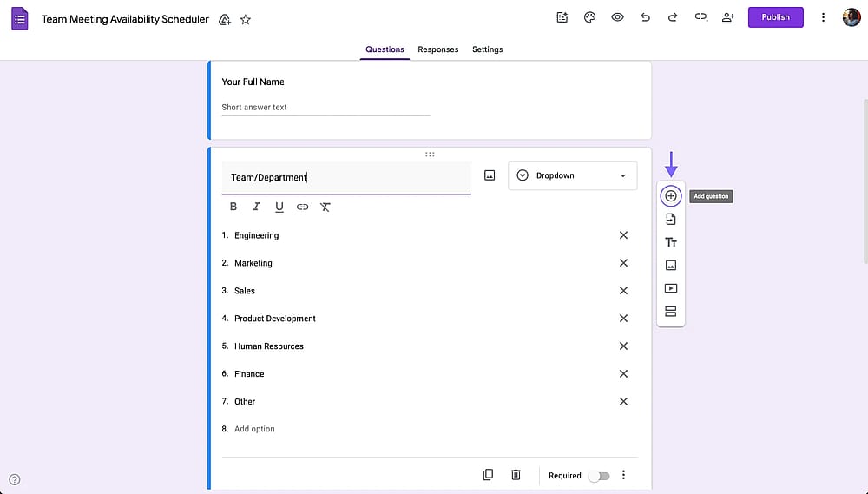Apply bold formatting to the question

click(x=233, y=207)
